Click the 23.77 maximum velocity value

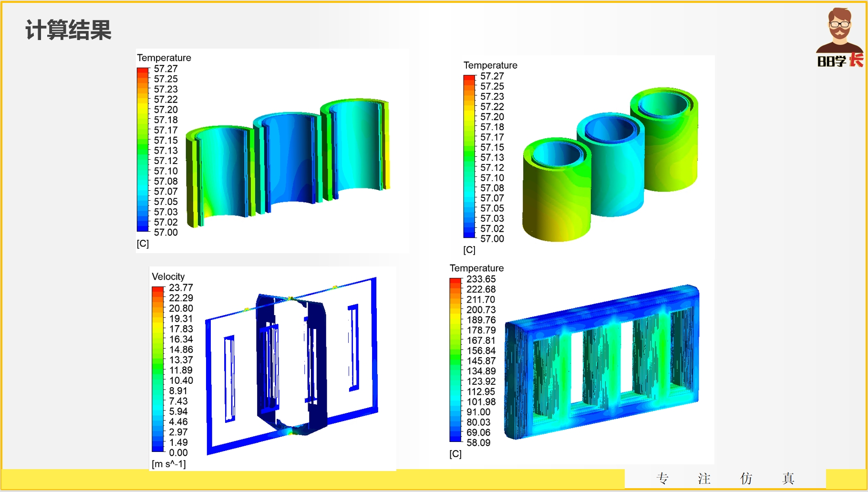[x=181, y=287]
